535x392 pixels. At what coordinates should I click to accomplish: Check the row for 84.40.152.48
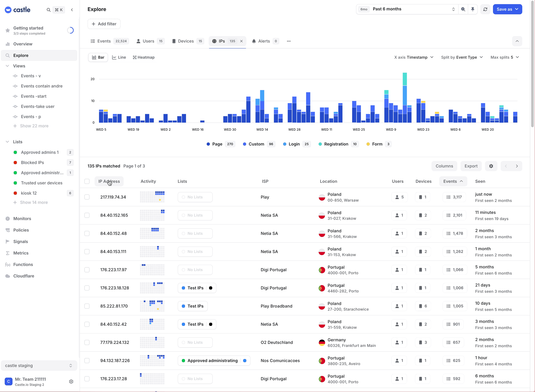87,233
